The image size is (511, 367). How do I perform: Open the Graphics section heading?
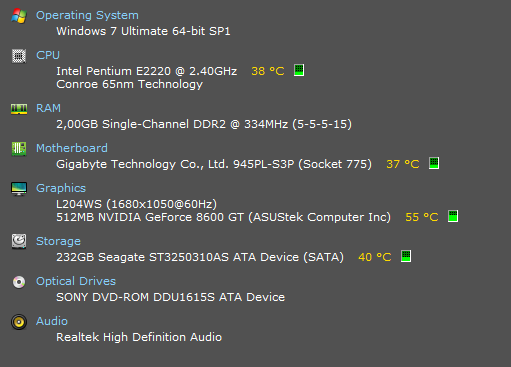click(61, 188)
